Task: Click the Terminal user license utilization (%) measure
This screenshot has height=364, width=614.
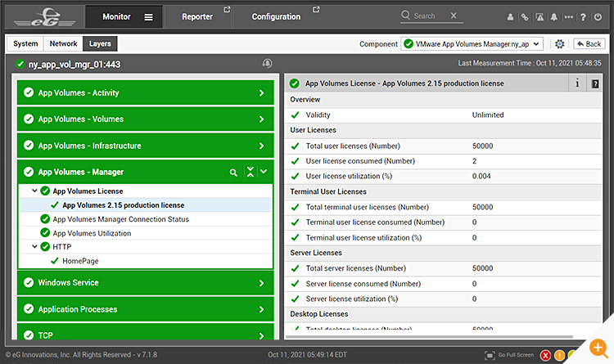Action: [443, 238]
